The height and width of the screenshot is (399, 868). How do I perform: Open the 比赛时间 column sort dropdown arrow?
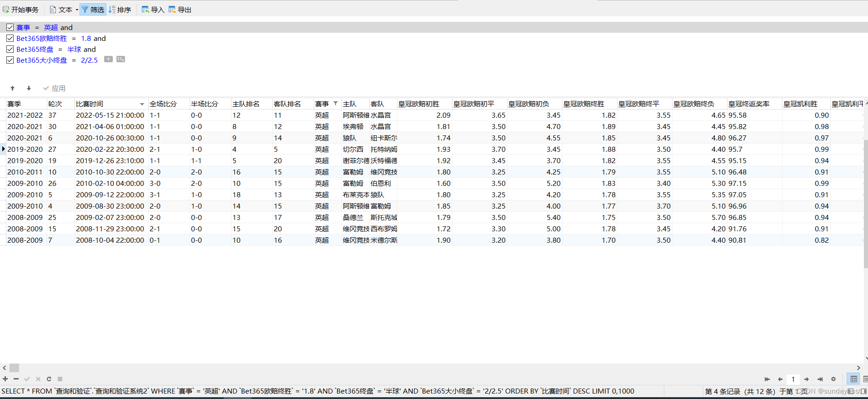click(x=142, y=104)
